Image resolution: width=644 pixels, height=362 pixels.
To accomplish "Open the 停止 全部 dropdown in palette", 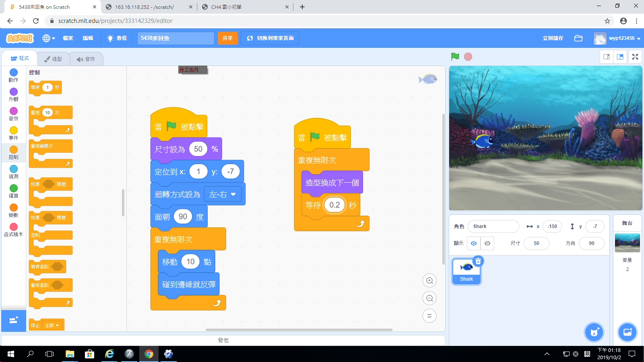I will [x=52, y=325].
